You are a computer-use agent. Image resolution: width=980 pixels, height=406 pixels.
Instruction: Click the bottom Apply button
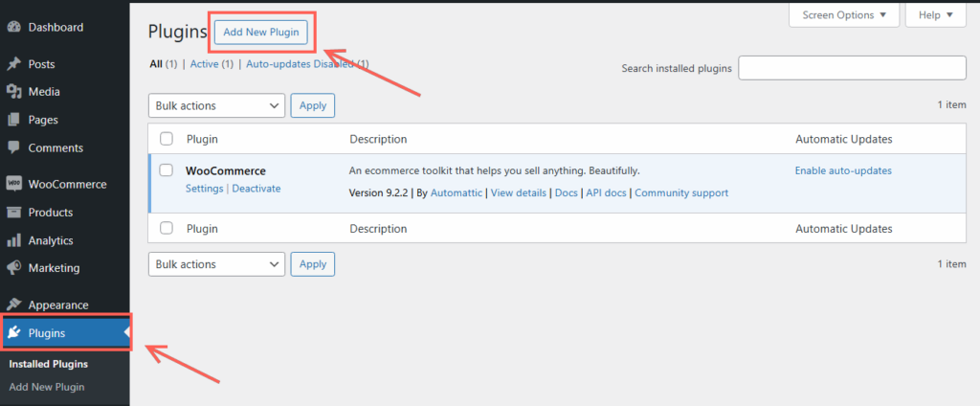point(313,264)
